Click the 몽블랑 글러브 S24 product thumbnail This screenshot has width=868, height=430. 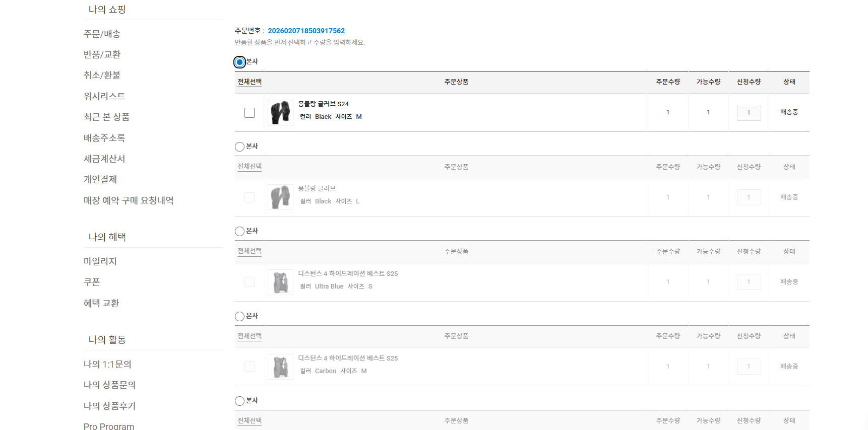280,112
